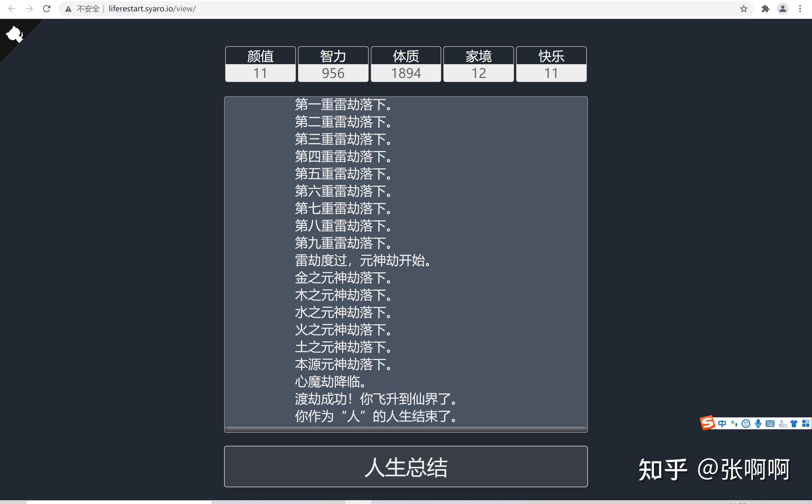Click the Sogou input method S logo

(707, 423)
